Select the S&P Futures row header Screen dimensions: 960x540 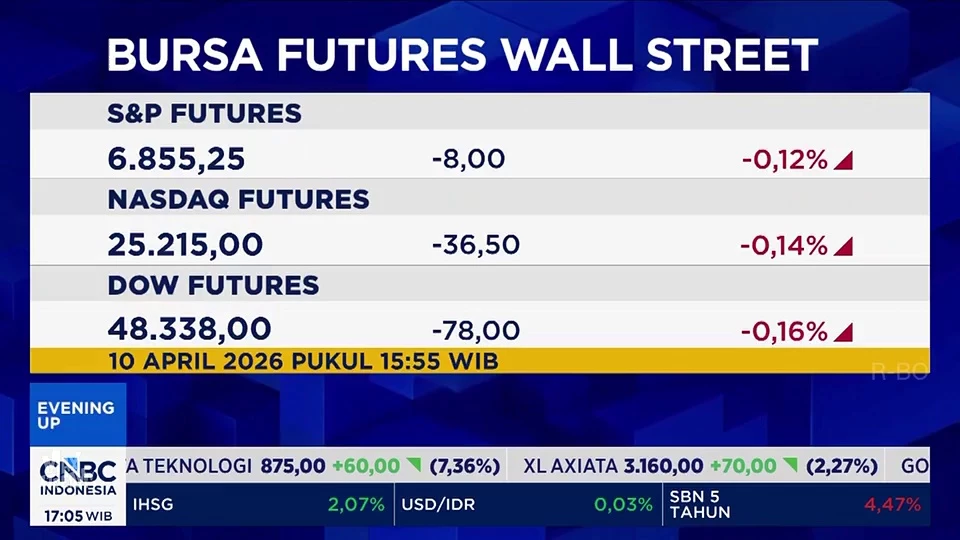[x=204, y=114]
